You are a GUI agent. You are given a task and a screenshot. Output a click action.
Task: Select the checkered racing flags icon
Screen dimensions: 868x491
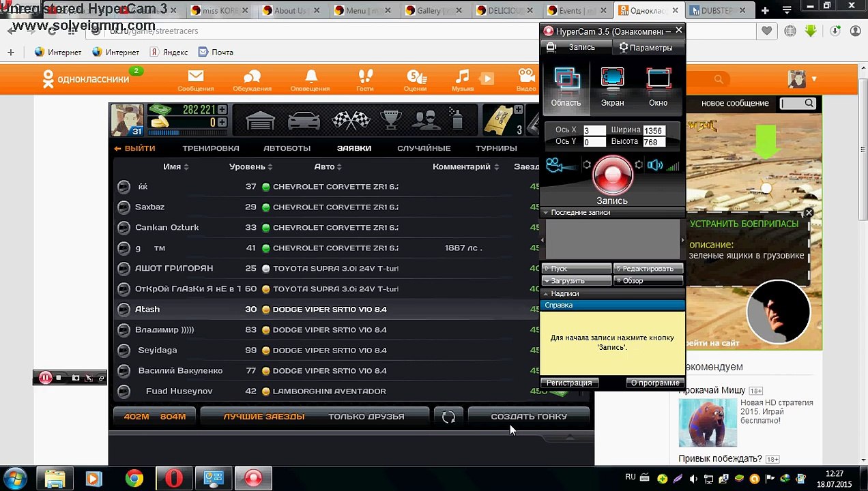(x=350, y=120)
